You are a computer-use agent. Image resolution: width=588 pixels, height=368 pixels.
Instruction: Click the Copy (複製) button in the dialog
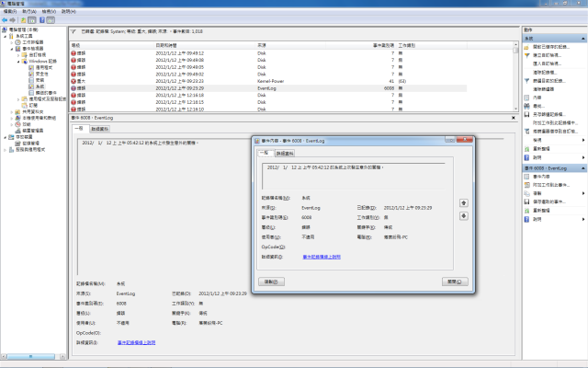(x=272, y=282)
